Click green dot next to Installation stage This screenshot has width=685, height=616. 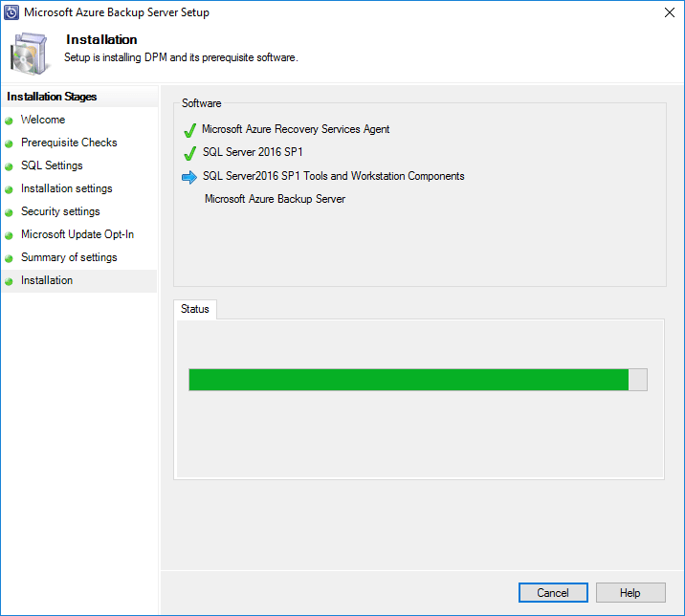9,282
